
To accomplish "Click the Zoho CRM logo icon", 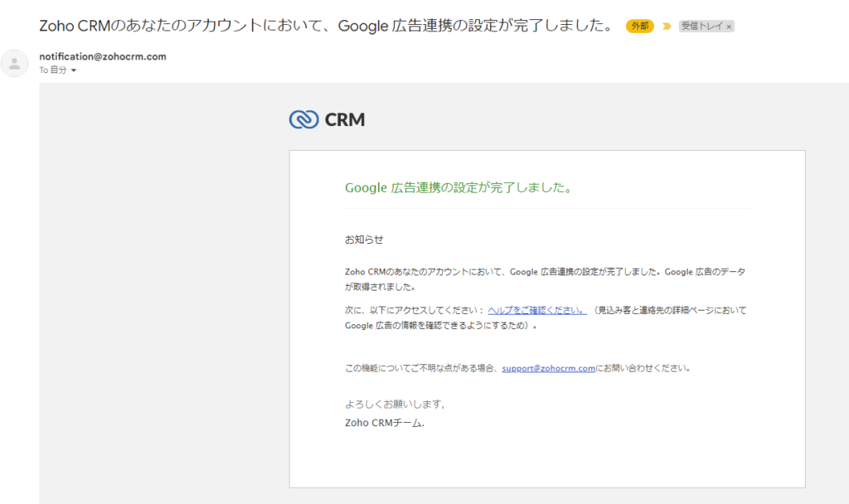I will tap(303, 119).
